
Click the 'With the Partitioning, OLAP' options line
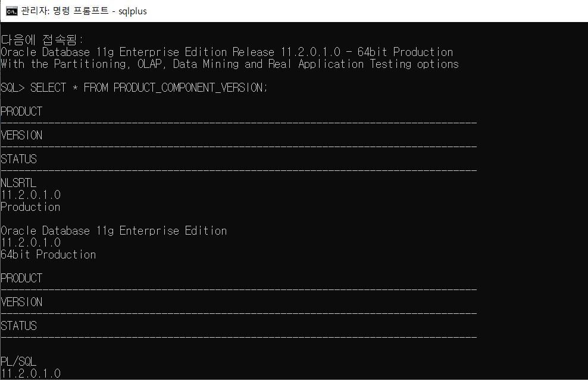[x=230, y=64]
